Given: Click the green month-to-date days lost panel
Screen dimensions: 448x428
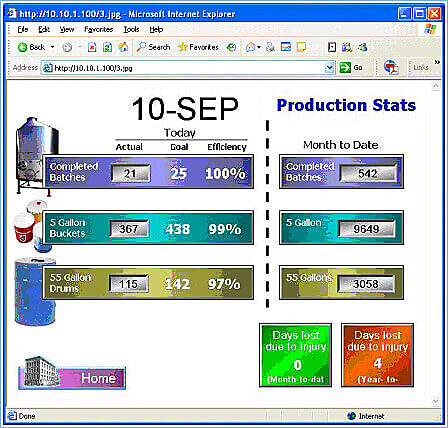Looking at the screenshot, I should [295, 355].
